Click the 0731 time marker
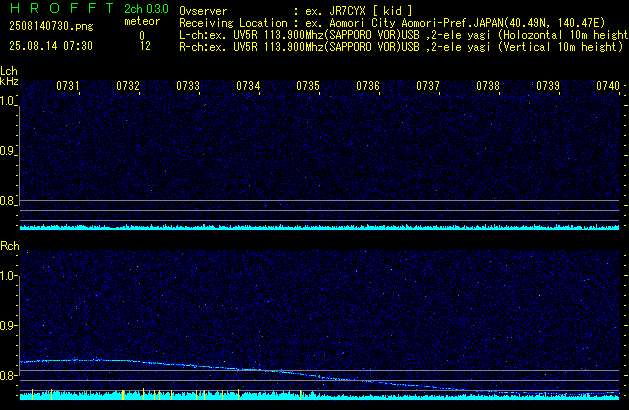629x410 pixels. click(68, 86)
